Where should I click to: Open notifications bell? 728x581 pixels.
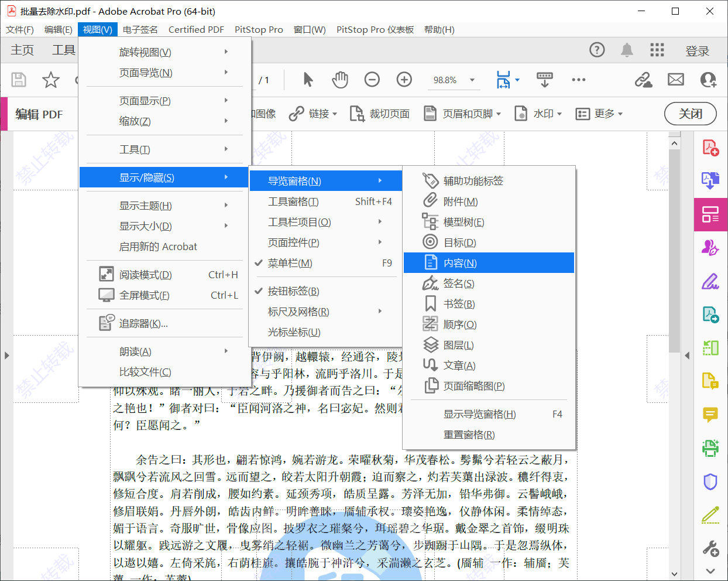point(627,50)
